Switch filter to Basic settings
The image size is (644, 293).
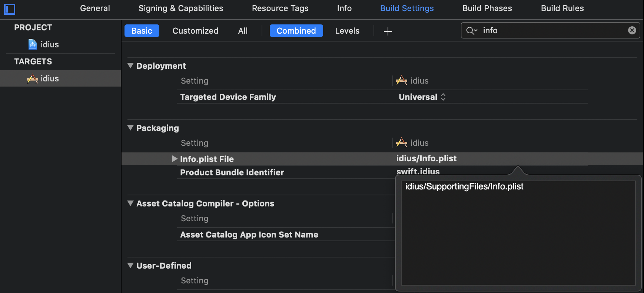coord(142,31)
